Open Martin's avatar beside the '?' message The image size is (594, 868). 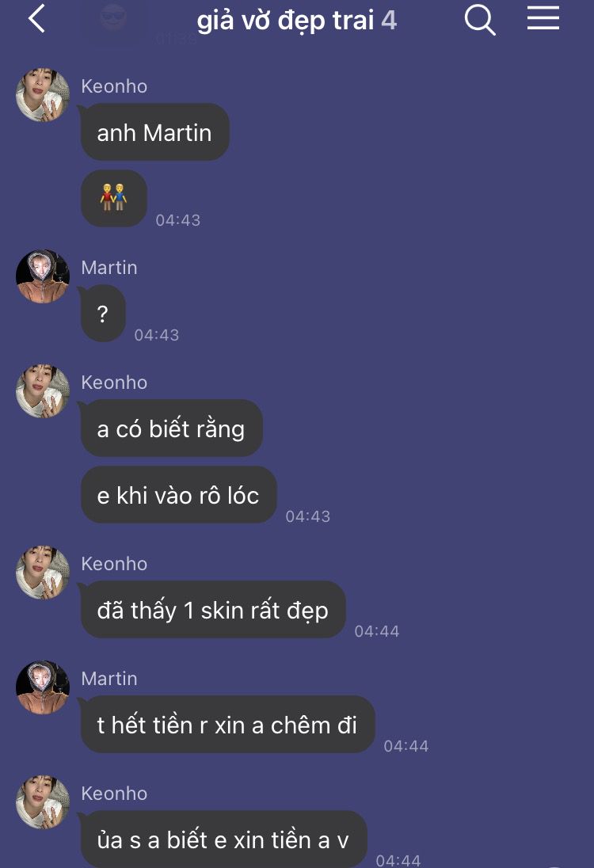[x=43, y=276]
